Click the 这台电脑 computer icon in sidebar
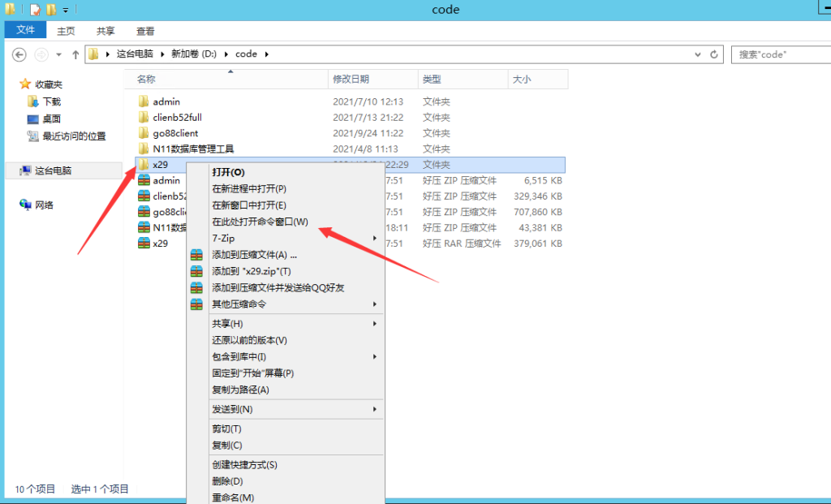 [23, 170]
